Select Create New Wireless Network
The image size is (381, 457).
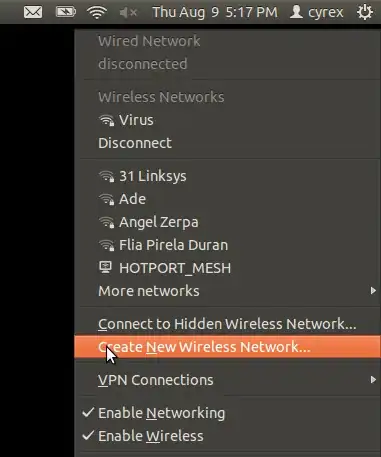point(227,347)
